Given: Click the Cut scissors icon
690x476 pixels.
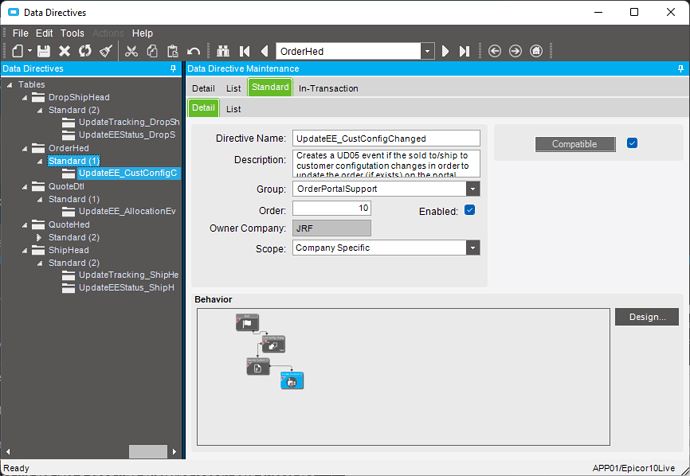Looking at the screenshot, I should point(131,51).
